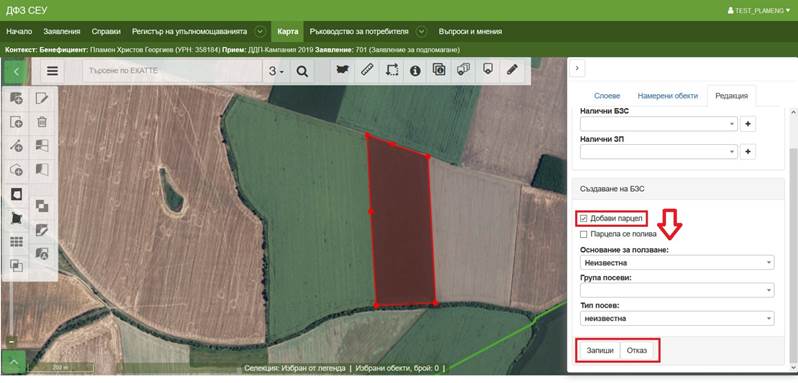Click the map zoom-out minus button
This screenshot has height=383, width=798.
[x=11, y=341]
